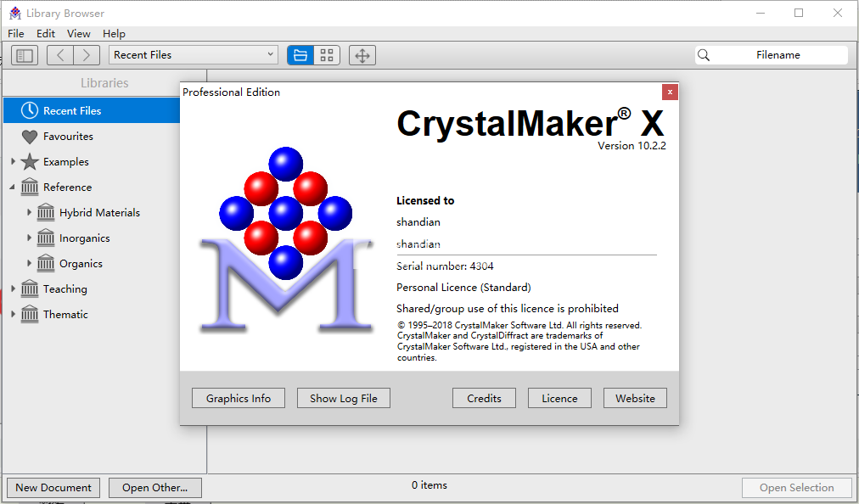Open the File menu
Viewport: 859px width, 504px height.
(x=16, y=34)
